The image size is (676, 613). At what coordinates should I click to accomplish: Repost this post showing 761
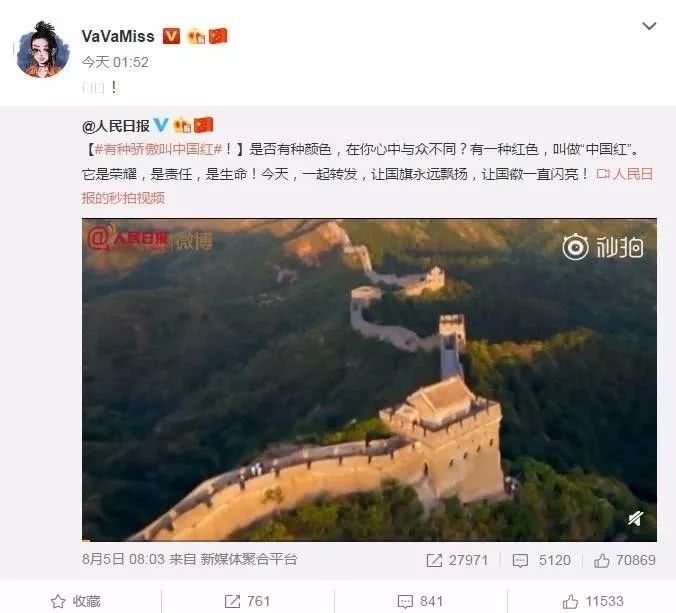click(x=247, y=601)
